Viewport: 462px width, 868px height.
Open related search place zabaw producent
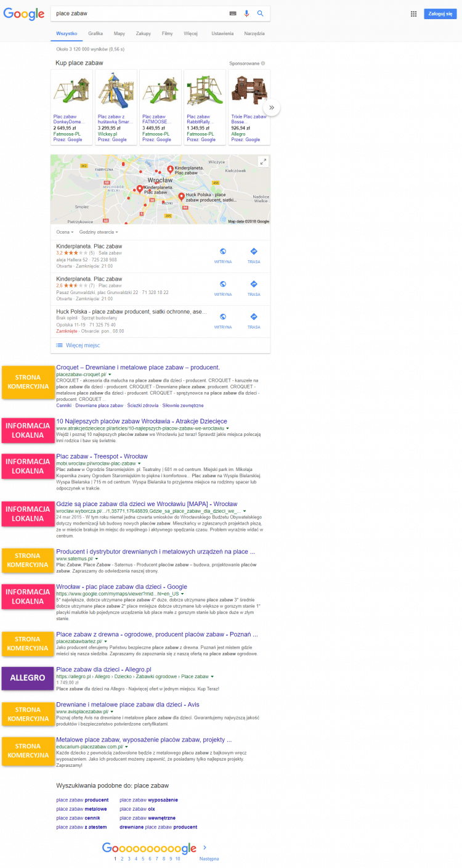click(82, 800)
